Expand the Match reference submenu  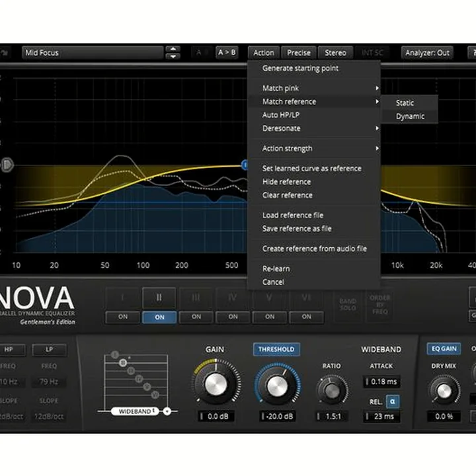pyautogui.click(x=314, y=102)
